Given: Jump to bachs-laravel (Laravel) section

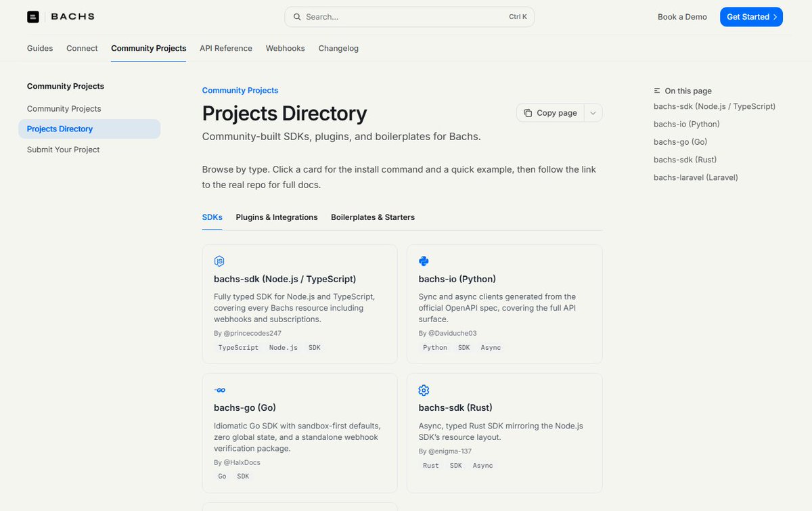Looking at the screenshot, I should [696, 177].
